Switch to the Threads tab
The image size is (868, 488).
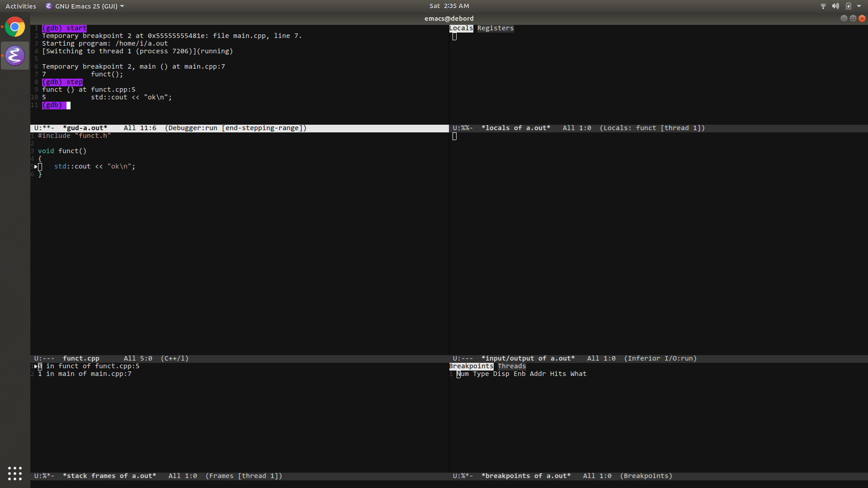pyautogui.click(x=511, y=366)
